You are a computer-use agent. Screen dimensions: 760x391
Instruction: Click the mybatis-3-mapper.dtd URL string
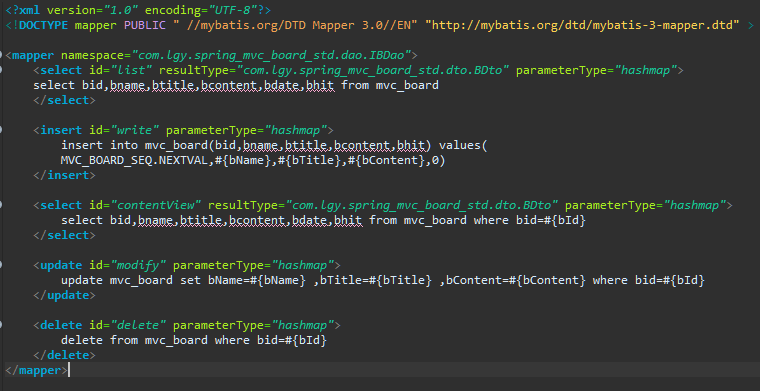pos(583,25)
